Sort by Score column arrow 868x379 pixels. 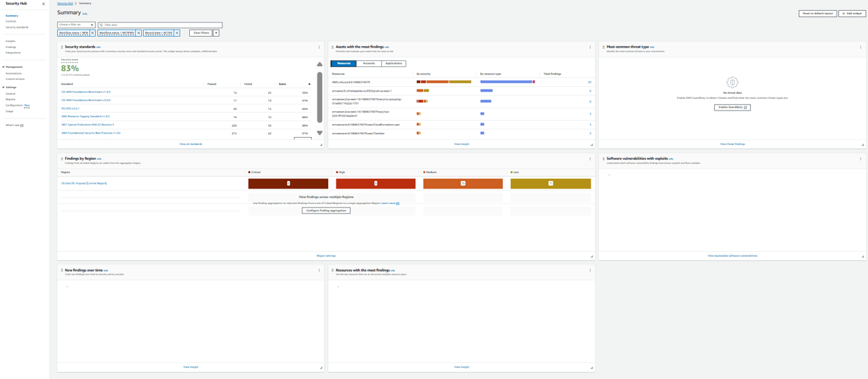point(309,84)
